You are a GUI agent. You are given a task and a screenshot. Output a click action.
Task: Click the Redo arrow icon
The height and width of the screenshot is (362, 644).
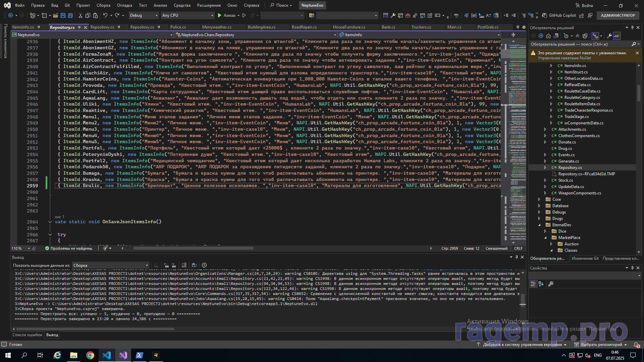(x=117, y=15)
